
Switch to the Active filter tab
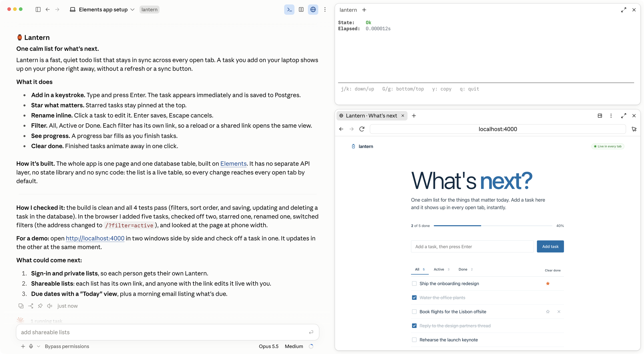(442, 269)
